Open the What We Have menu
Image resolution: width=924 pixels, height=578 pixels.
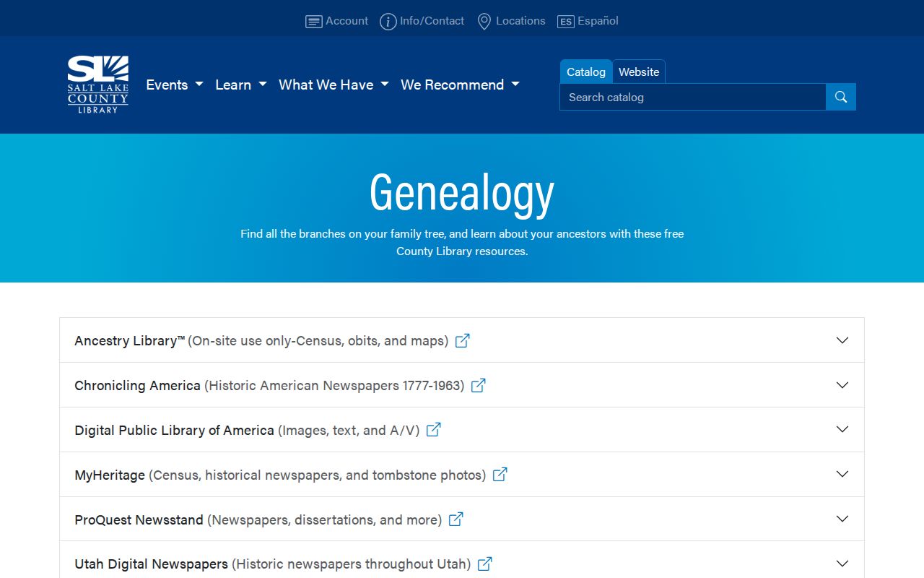(334, 85)
